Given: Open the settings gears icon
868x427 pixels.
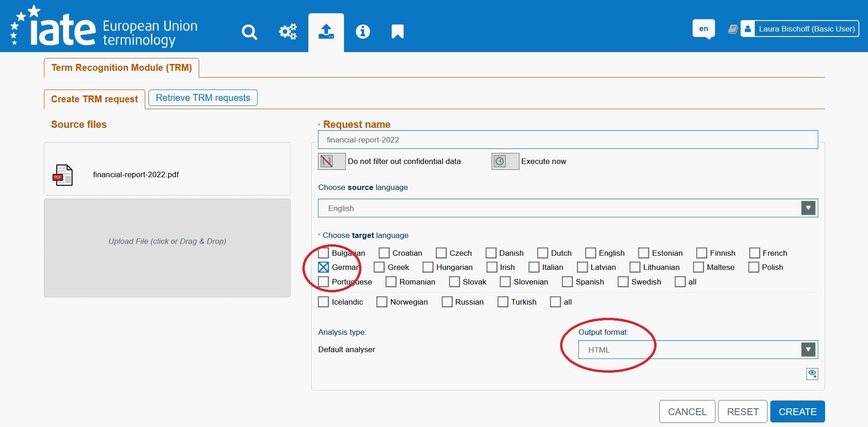Looking at the screenshot, I should coord(288,32).
